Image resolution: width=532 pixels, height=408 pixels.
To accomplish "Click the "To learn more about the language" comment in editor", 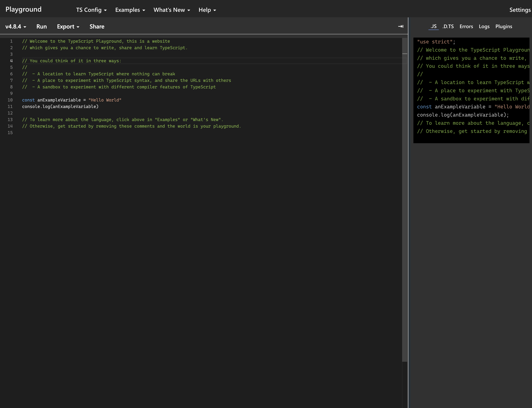I will (123, 120).
